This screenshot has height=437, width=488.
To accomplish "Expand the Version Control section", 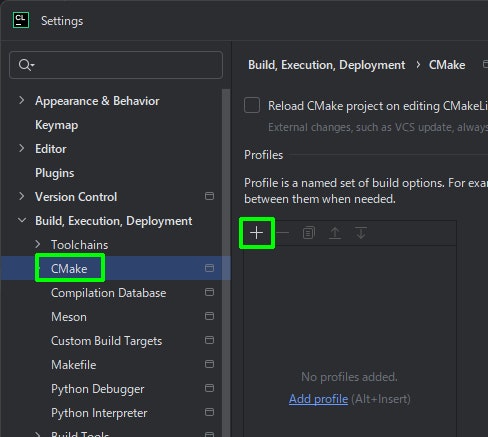I will 22,196.
